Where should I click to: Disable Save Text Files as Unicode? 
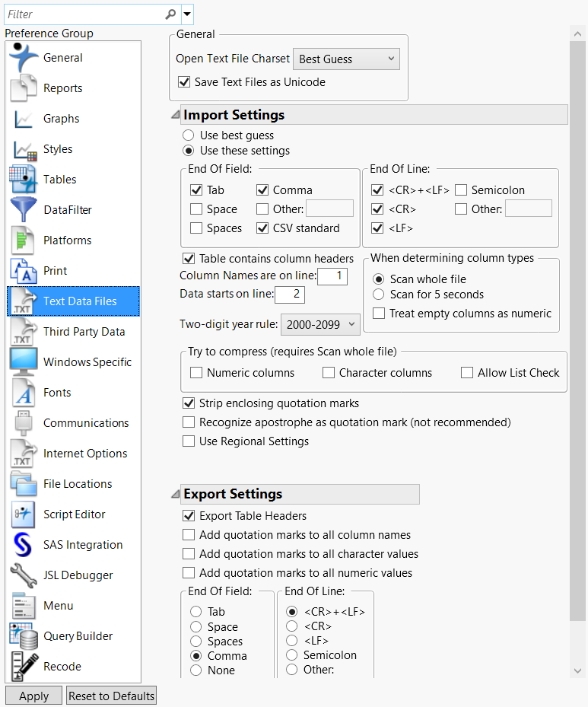(x=183, y=81)
